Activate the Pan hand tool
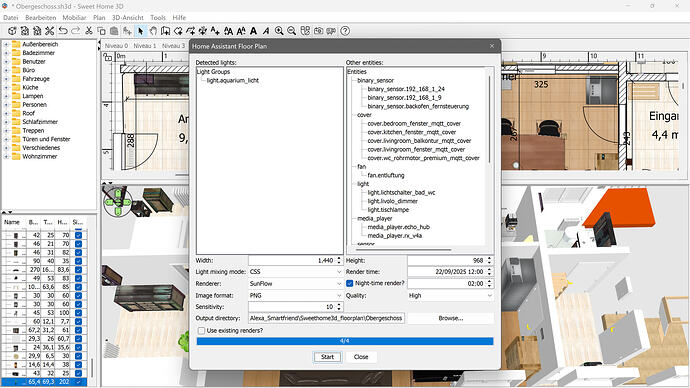 click(153, 31)
